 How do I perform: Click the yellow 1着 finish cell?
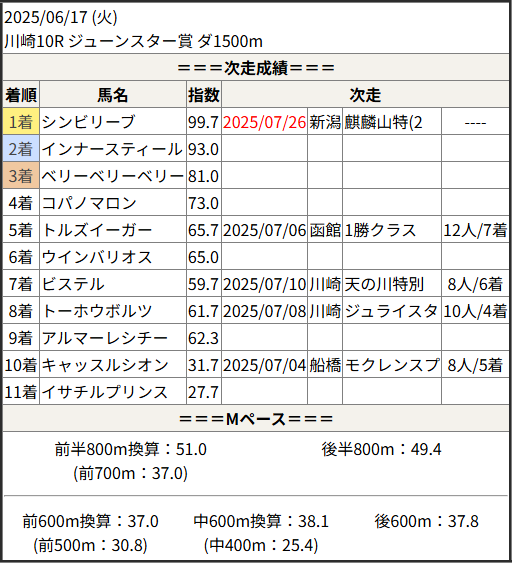(x=21, y=122)
